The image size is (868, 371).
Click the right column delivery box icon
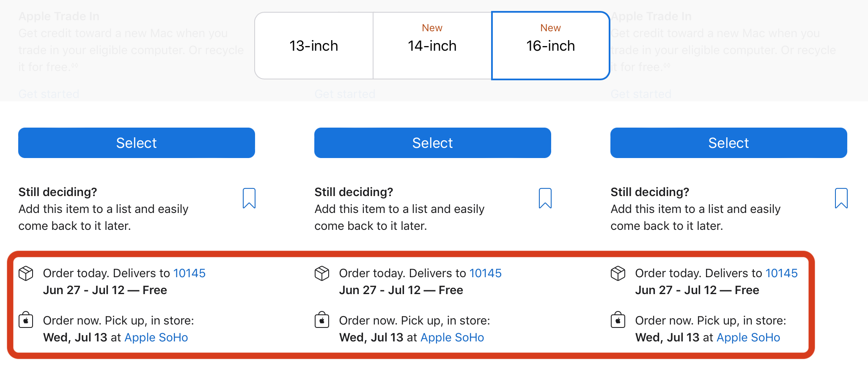tap(618, 273)
